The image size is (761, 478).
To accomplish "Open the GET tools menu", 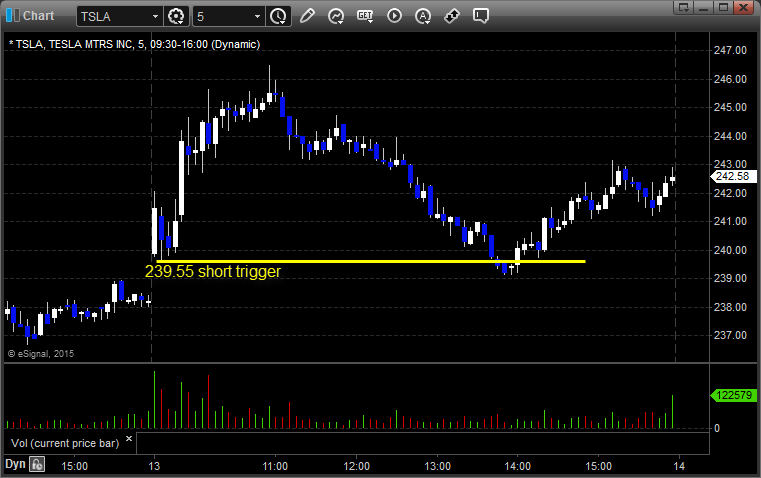I will point(365,16).
